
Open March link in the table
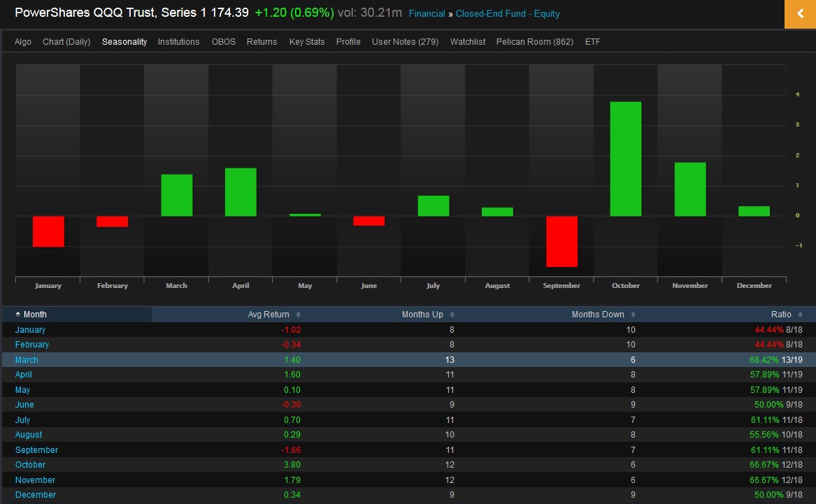(x=27, y=360)
